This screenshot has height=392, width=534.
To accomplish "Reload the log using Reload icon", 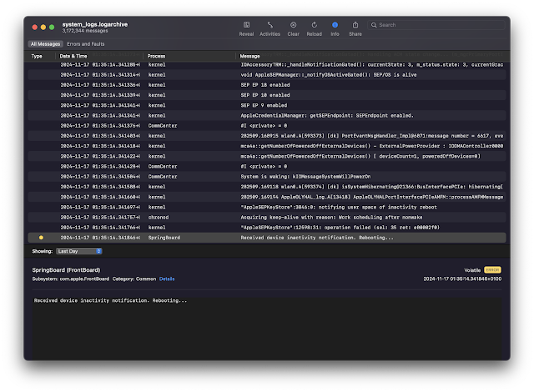I will click(x=314, y=25).
